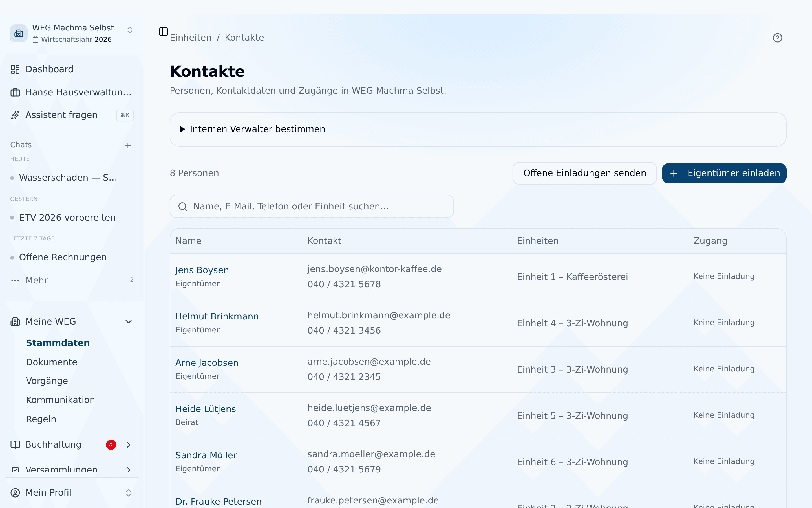Click the Dashboard grid icon
Screen dimensions: 812x508
[x=15, y=69]
